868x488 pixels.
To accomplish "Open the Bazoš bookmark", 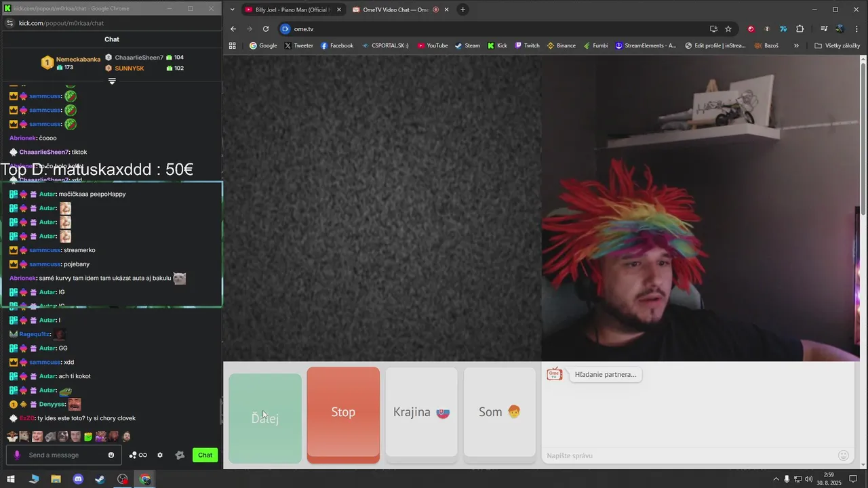I will click(766, 45).
